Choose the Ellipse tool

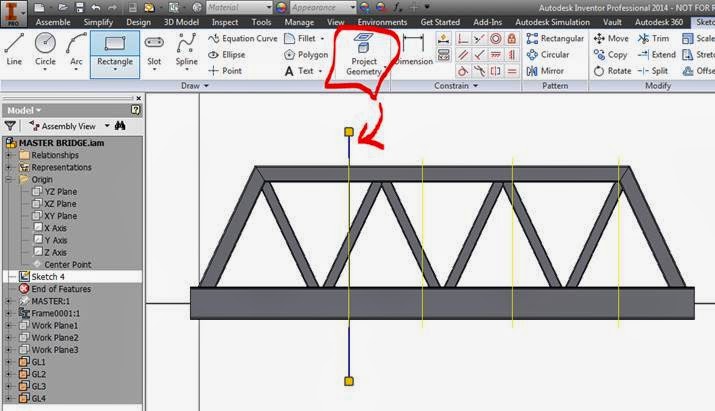pyautogui.click(x=227, y=55)
